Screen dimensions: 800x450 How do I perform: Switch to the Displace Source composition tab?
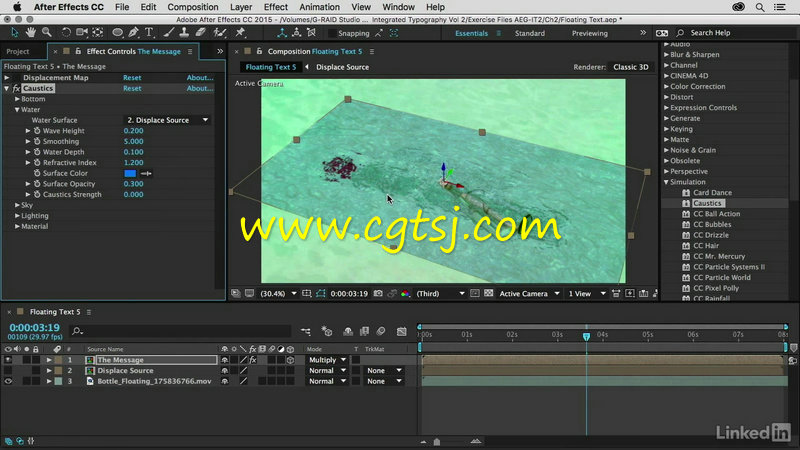click(342, 67)
